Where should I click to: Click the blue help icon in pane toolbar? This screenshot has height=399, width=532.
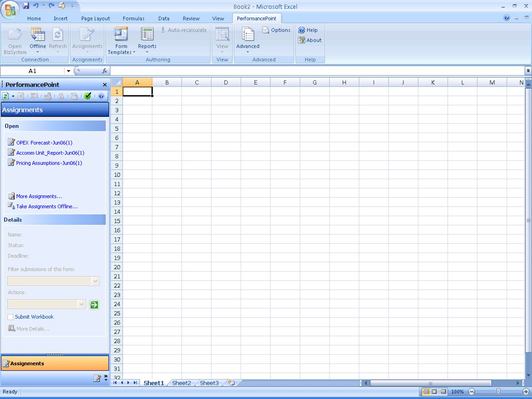tap(101, 96)
